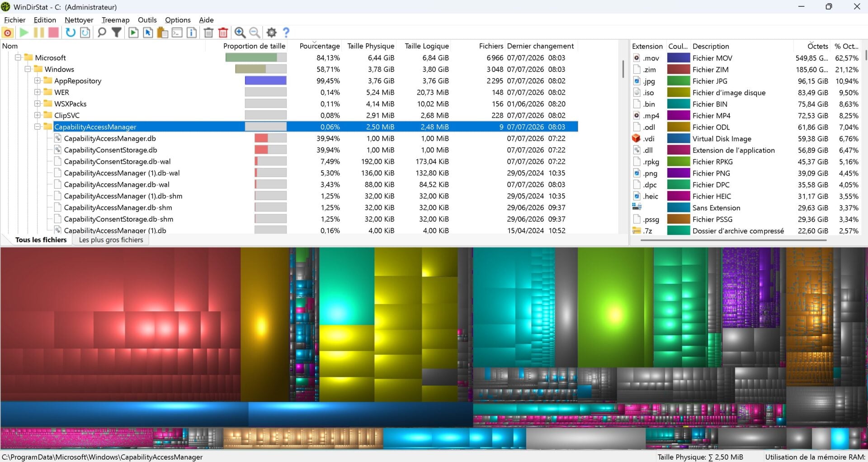Open the Nettoyer menu
This screenshot has height=462, width=868.
tap(79, 20)
